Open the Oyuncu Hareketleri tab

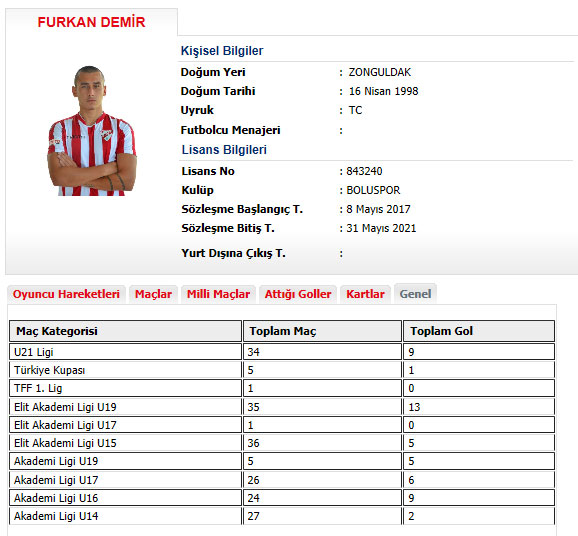click(66, 294)
